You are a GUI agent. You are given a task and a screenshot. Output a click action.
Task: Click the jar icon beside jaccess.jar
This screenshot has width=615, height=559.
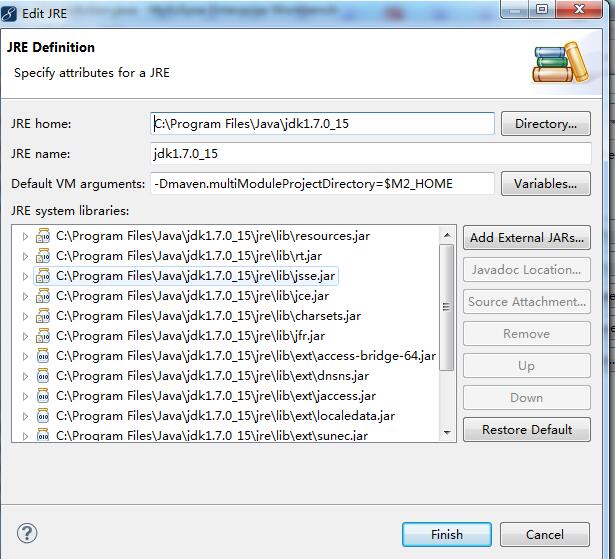coord(43,396)
